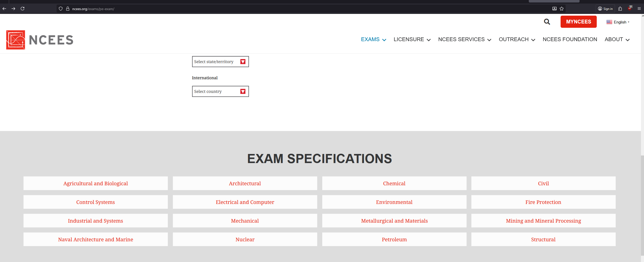Screen dimensions: 644x262
Task: Click the EXAM SPECIFICATIONS heading
Action: [x=319, y=159]
